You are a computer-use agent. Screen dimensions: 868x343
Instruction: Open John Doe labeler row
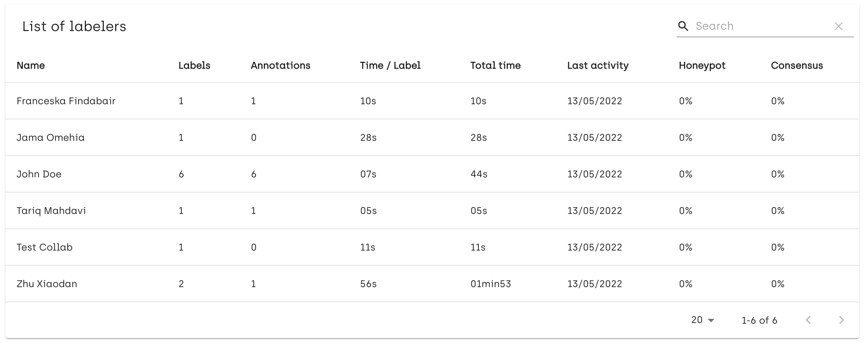432,174
